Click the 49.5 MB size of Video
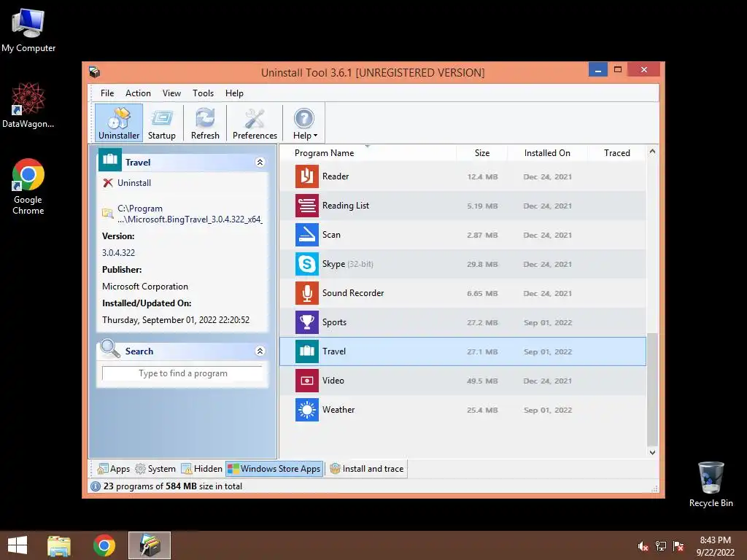This screenshot has width=747, height=560. [482, 381]
